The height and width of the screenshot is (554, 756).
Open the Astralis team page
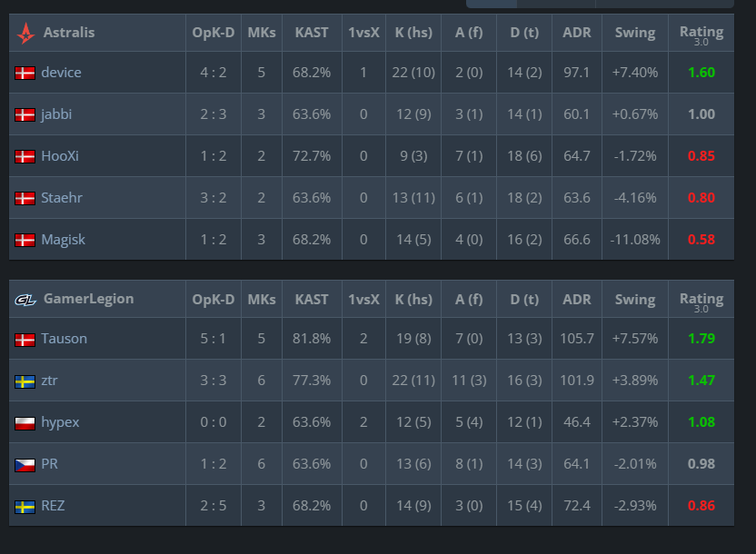[67, 33]
